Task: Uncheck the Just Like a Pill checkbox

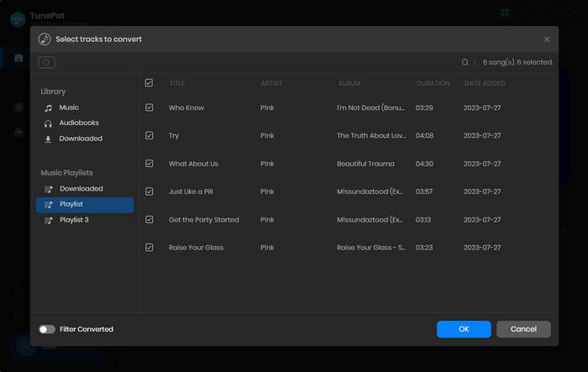Action: click(149, 191)
